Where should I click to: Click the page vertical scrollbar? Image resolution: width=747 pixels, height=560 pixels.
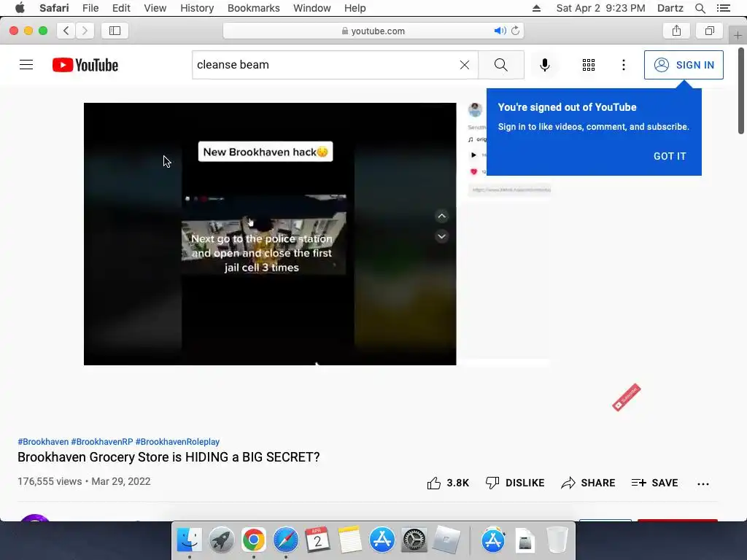click(741, 90)
